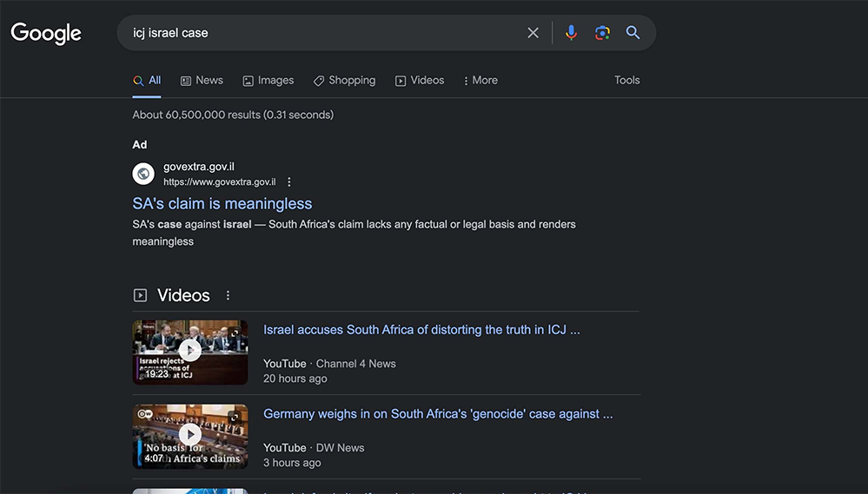Open 'Germany weighs in on South Africa's' video link
Screen dimensions: 868x494
point(438,414)
